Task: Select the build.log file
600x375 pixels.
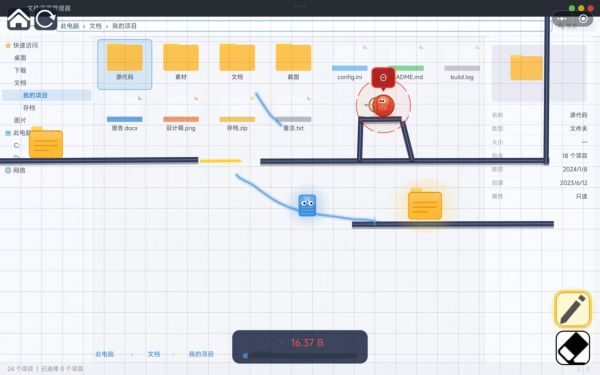Action: coord(462,63)
